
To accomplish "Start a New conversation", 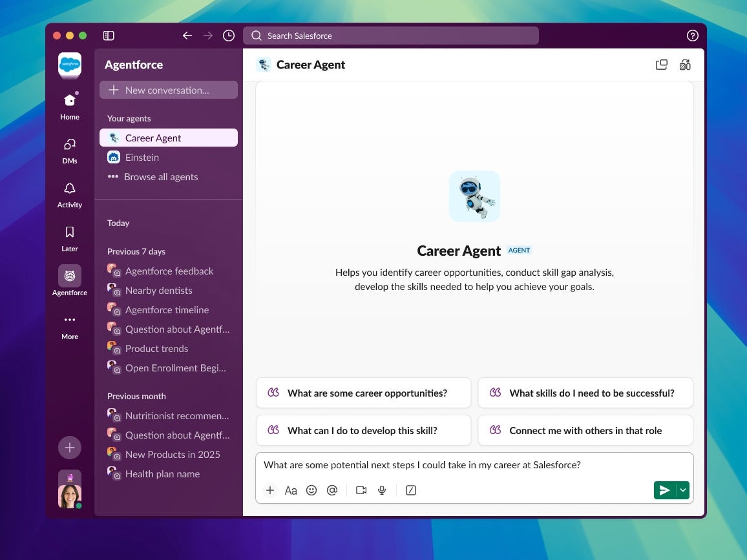I will [168, 90].
